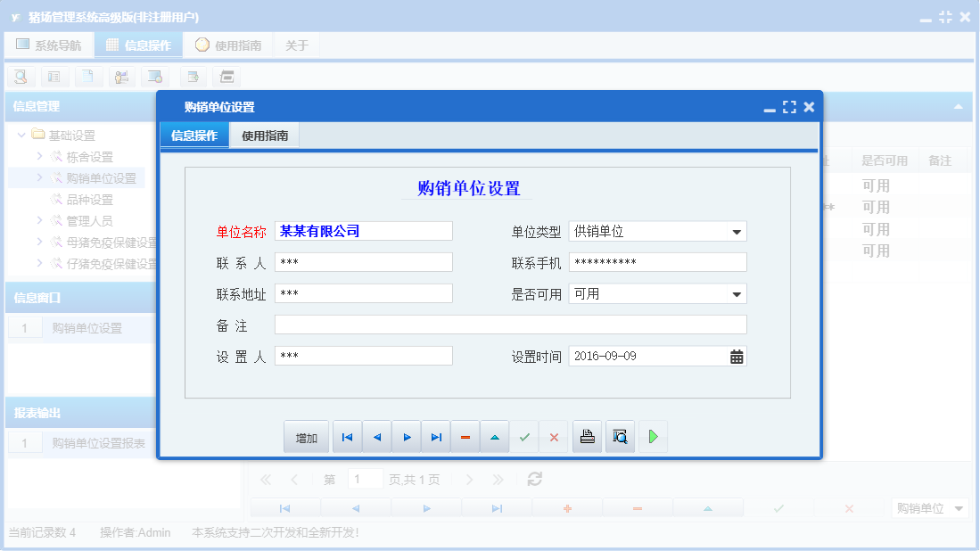This screenshot has height=551, width=980.
Task: Open the 是否可用 dropdown in the dialog
Action: pos(737,292)
